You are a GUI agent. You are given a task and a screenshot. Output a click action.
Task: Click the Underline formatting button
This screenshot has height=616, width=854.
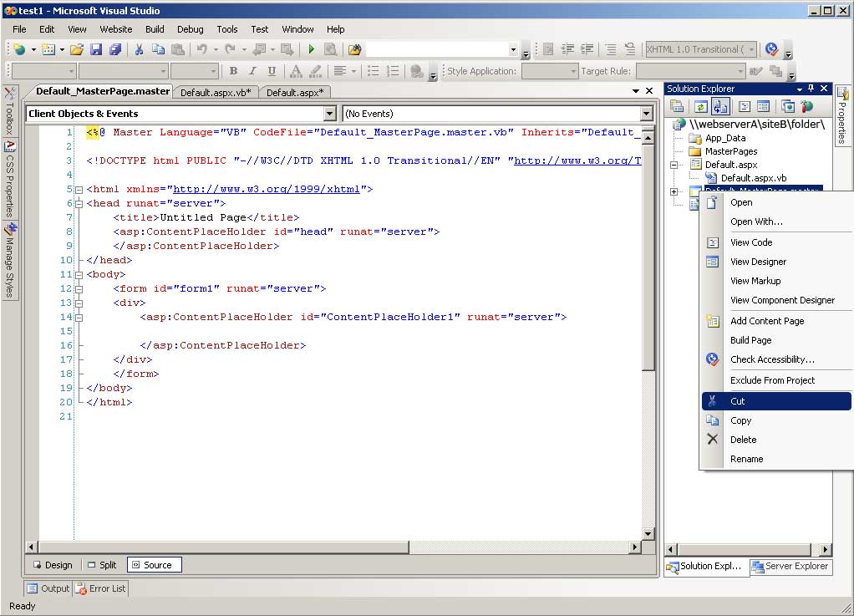point(272,71)
